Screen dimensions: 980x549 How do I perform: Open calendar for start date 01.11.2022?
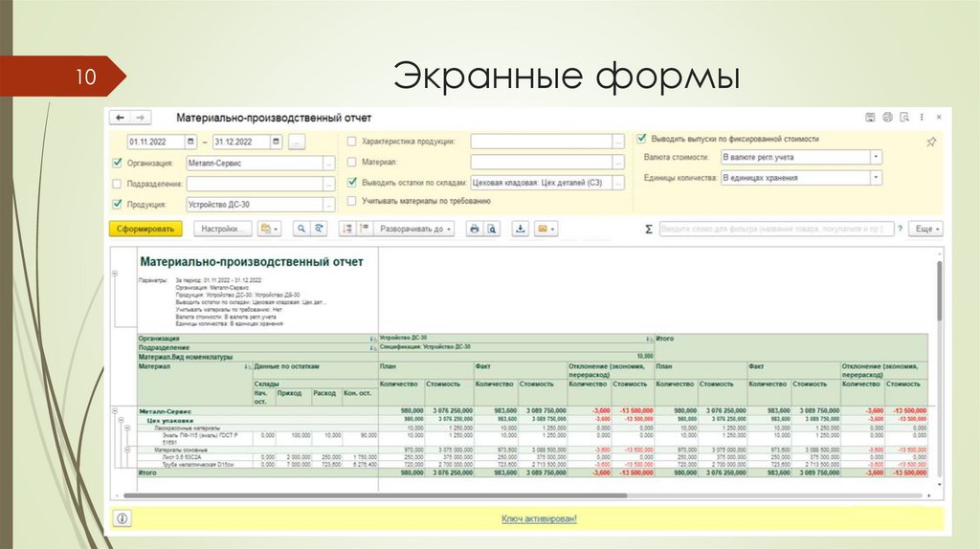(x=190, y=142)
